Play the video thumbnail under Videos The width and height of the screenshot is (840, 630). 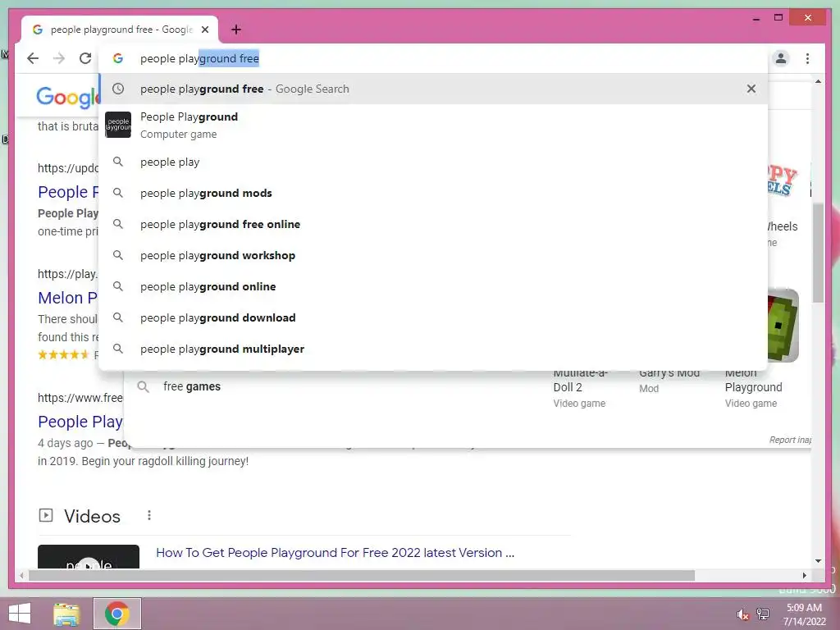tap(89, 557)
